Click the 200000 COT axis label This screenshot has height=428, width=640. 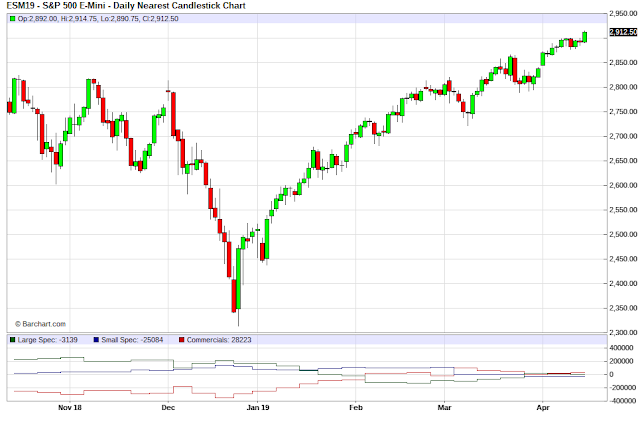coord(621,361)
